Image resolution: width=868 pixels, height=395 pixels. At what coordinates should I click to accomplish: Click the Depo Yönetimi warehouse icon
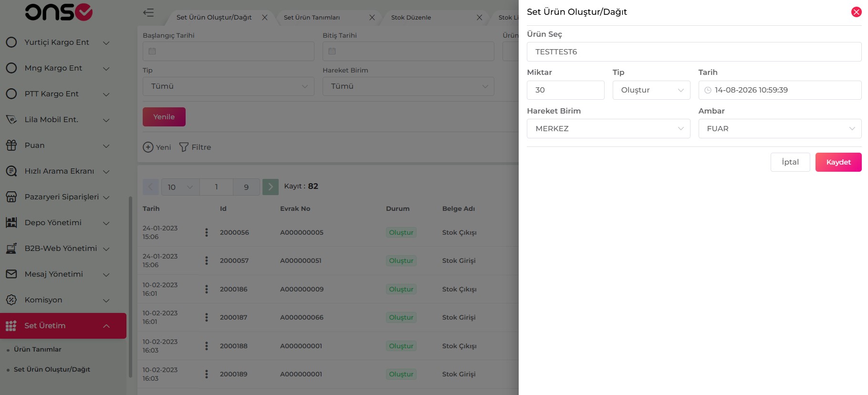(11, 222)
